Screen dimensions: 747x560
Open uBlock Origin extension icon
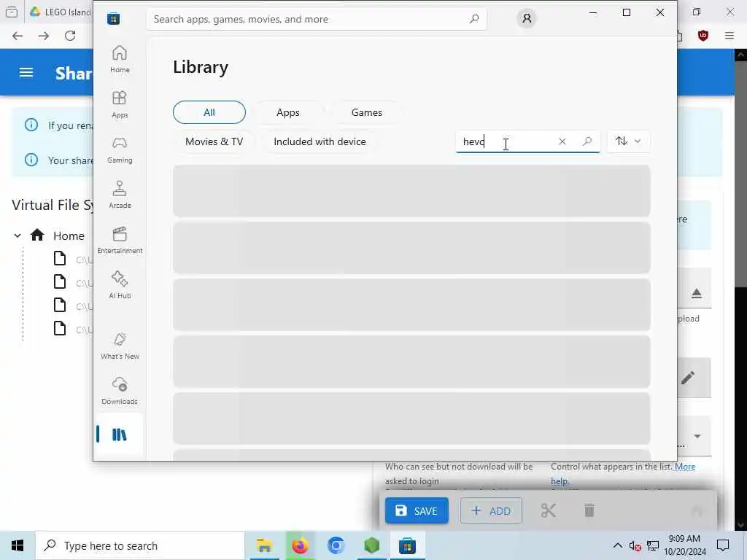point(703,36)
